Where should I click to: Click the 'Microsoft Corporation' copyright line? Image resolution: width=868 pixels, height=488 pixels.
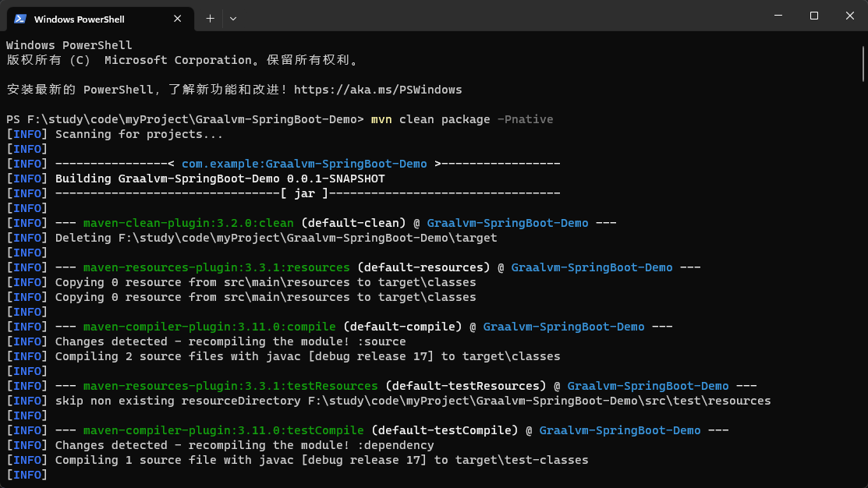coord(182,60)
